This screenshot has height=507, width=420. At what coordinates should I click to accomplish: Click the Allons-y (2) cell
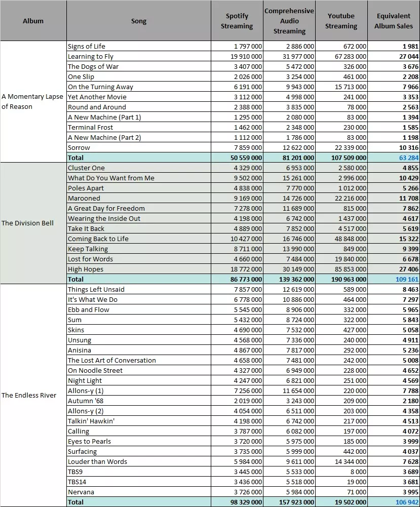(x=139, y=411)
